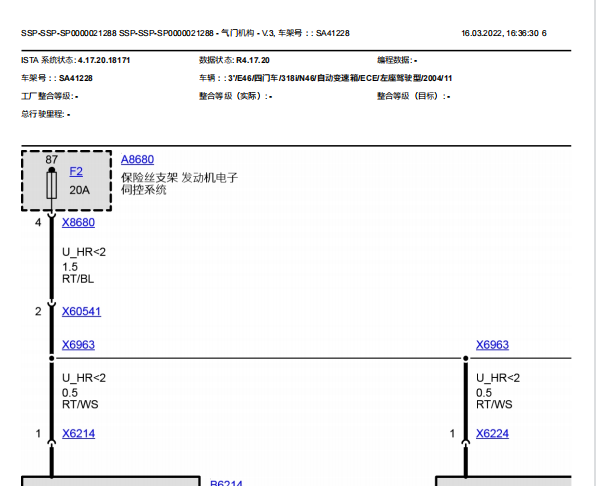Select the 总行驶里程 field
Image resolution: width=596 pixels, height=486 pixels.
(x=46, y=114)
